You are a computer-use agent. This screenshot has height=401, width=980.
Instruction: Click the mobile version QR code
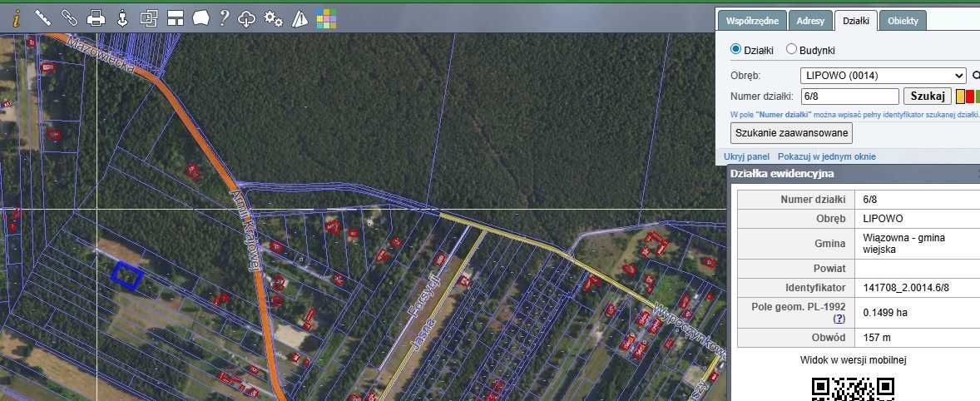[853, 388]
